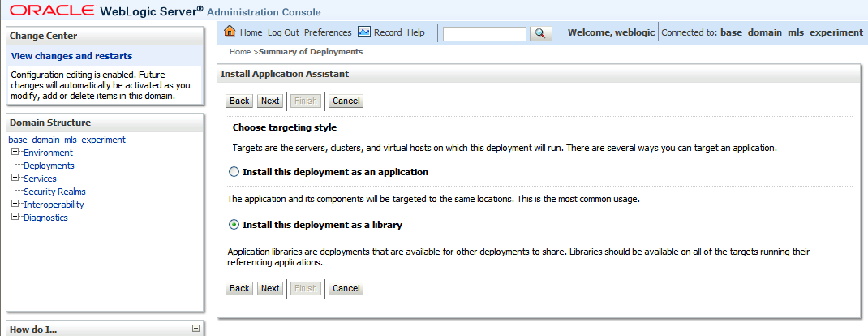Click the disabled top Finish button

306,101
